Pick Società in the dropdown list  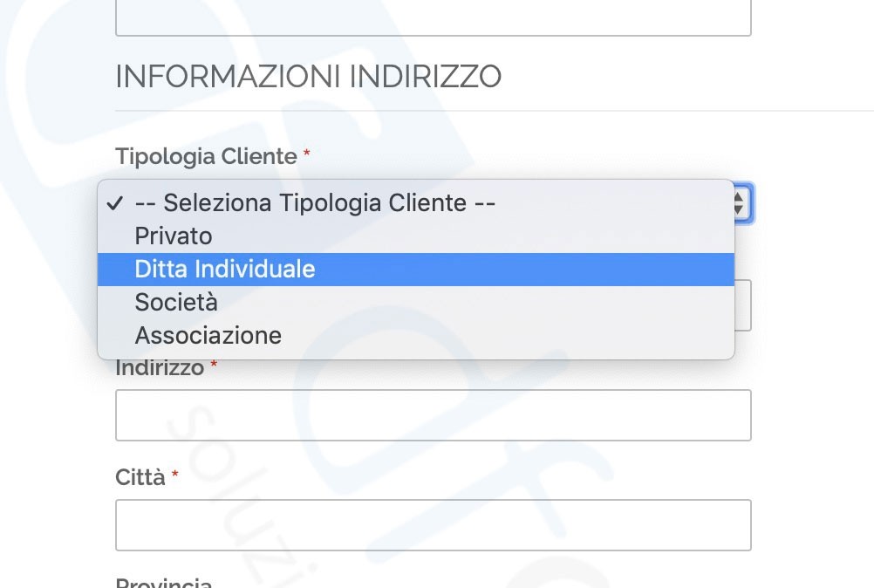pos(416,303)
